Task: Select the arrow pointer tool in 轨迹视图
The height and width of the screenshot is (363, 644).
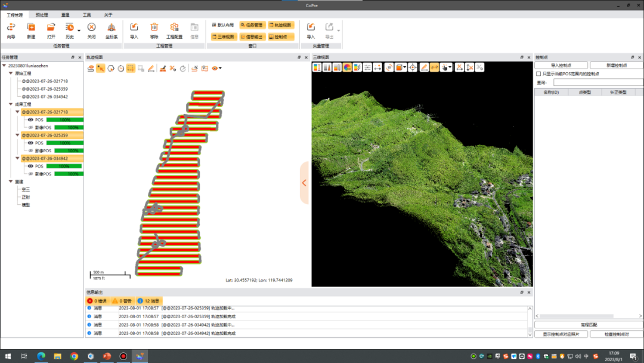Action: 101,68
